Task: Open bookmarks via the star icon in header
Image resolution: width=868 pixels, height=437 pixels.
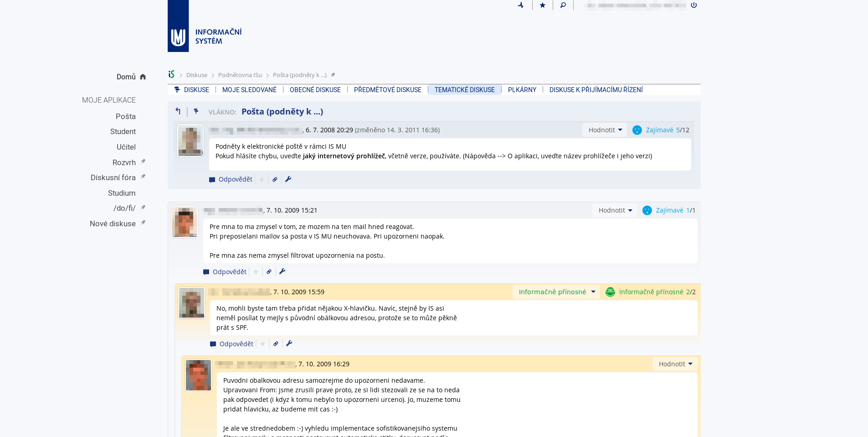Action: pyautogui.click(x=542, y=5)
